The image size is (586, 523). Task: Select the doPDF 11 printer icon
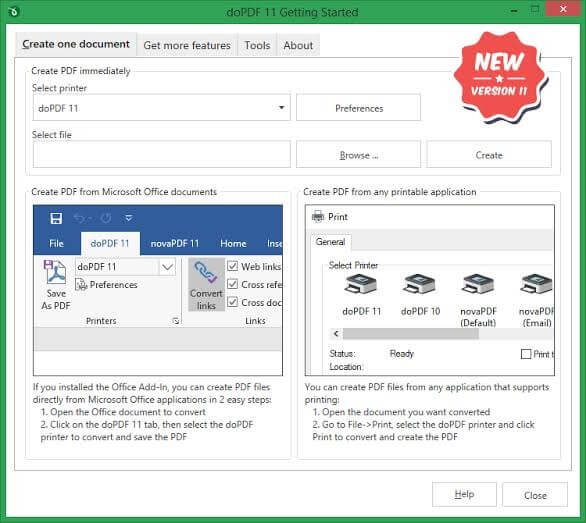click(361, 284)
